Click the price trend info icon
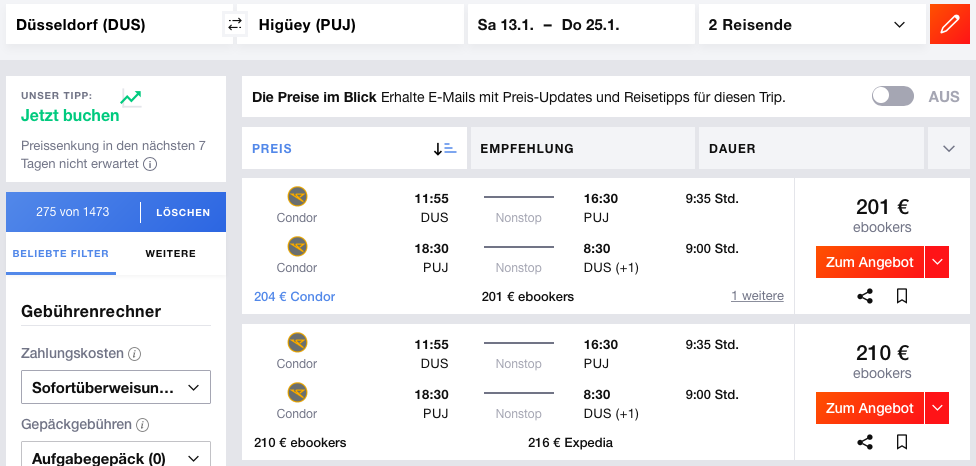Image resolution: width=976 pixels, height=466 pixels. click(150, 164)
